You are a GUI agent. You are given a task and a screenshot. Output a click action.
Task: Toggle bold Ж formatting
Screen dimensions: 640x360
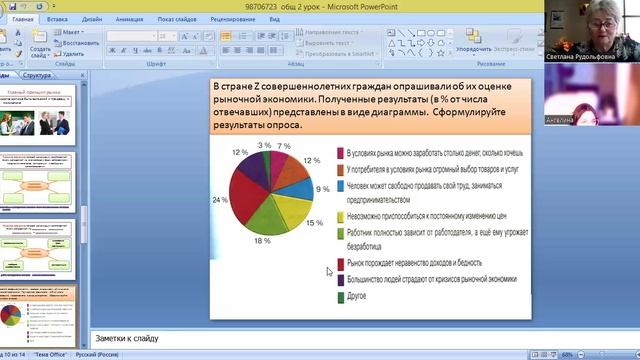[112, 51]
